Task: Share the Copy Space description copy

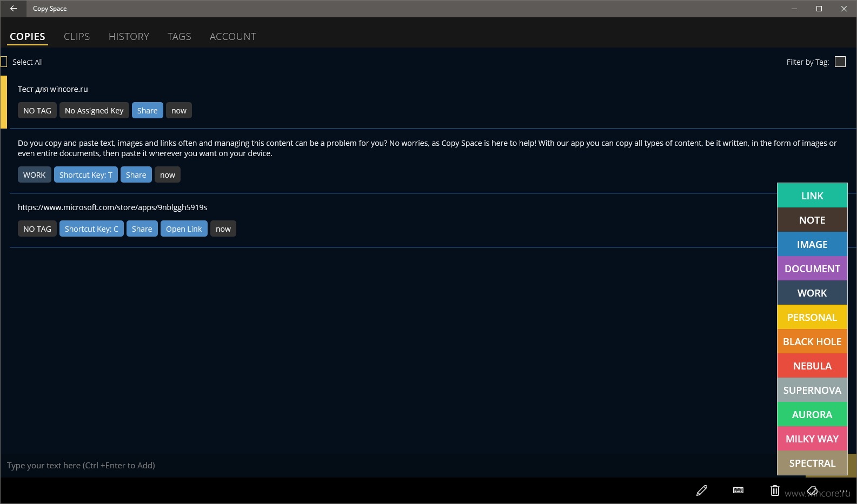Action: click(136, 174)
